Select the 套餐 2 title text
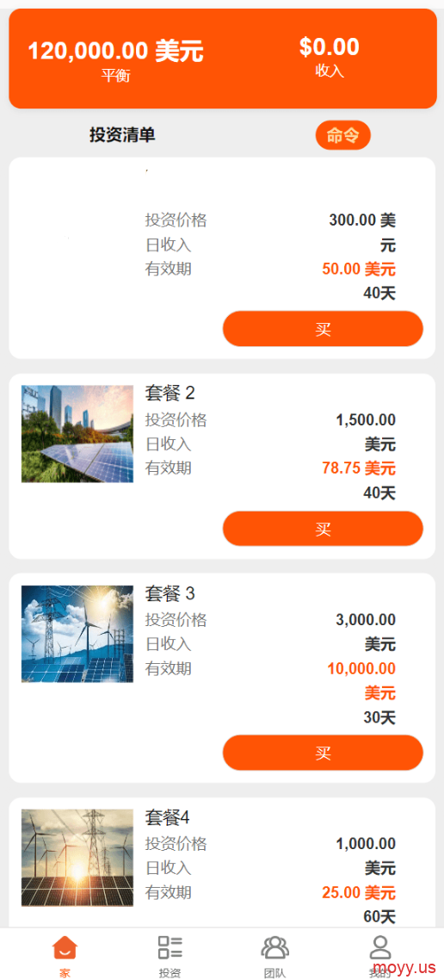Screen dimensions: 444x980 [x=170, y=394]
